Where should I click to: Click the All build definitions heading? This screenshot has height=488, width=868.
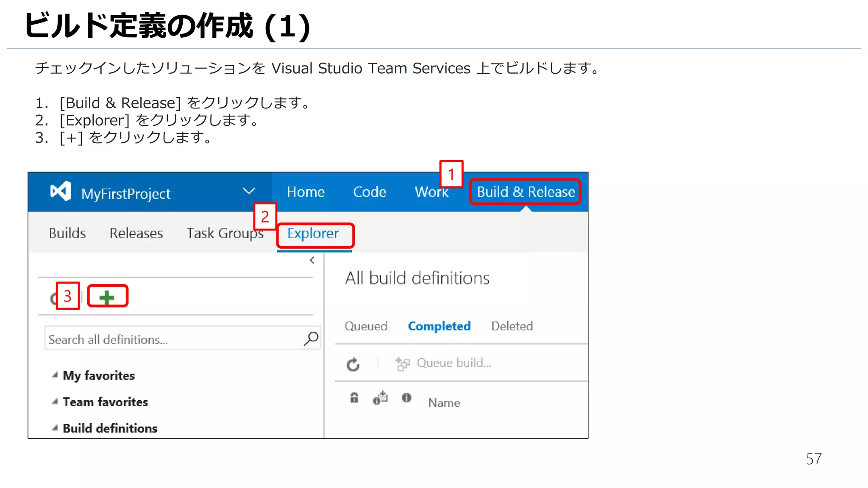(x=417, y=278)
